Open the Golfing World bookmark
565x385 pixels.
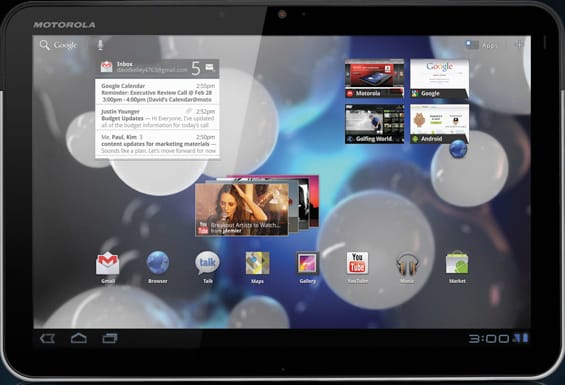[x=374, y=124]
